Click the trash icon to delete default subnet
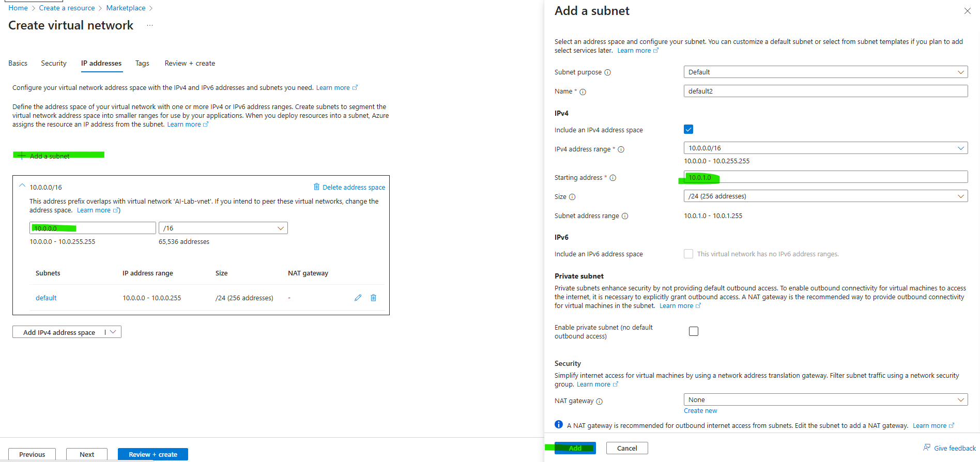980x462 pixels. [374, 298]
